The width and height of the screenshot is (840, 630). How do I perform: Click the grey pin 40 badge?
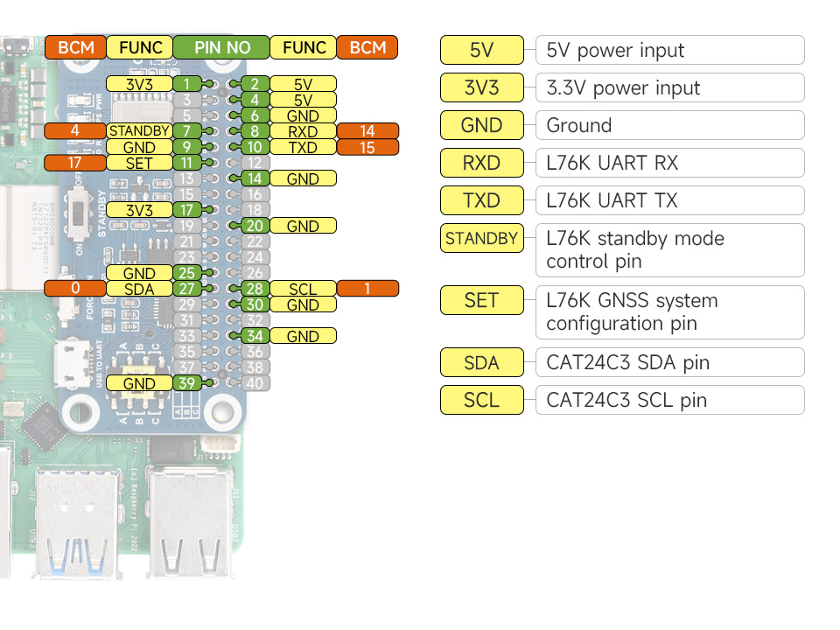(x=254, y=383)
